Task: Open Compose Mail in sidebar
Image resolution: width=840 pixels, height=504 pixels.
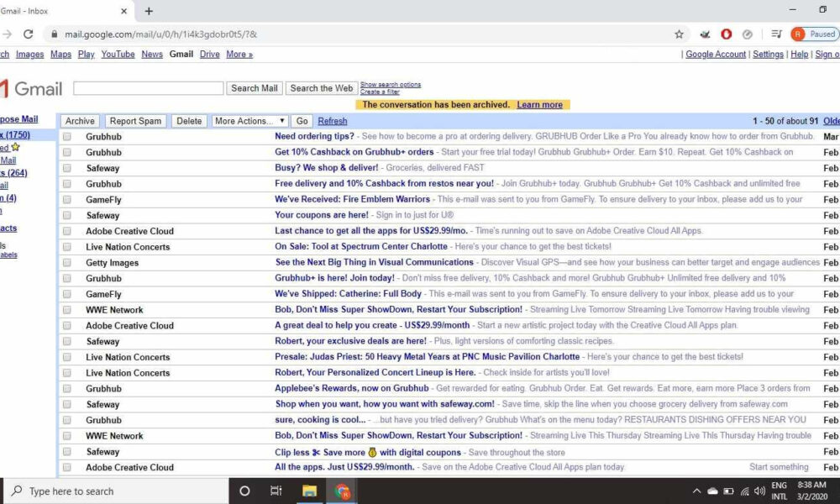Action: [x=18, y=119]
